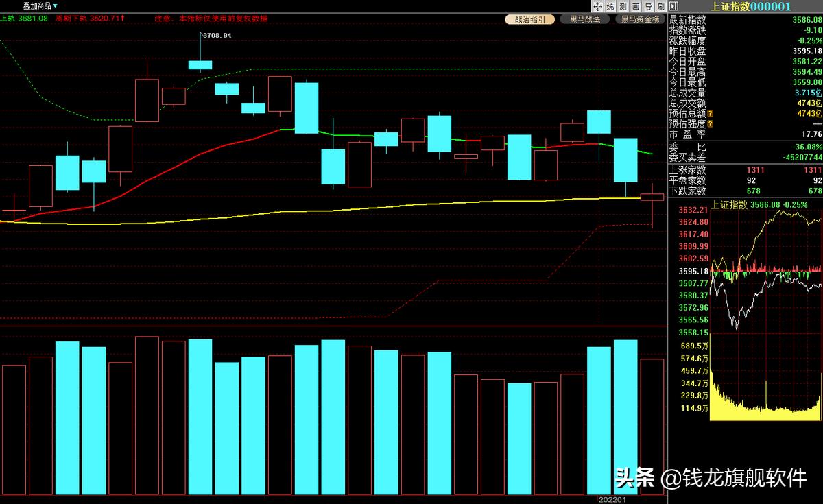This screenshot has height=504, width=823.
Task: Click the 周期下轨 3520.71 indicator value
Action: coord(88,19)
